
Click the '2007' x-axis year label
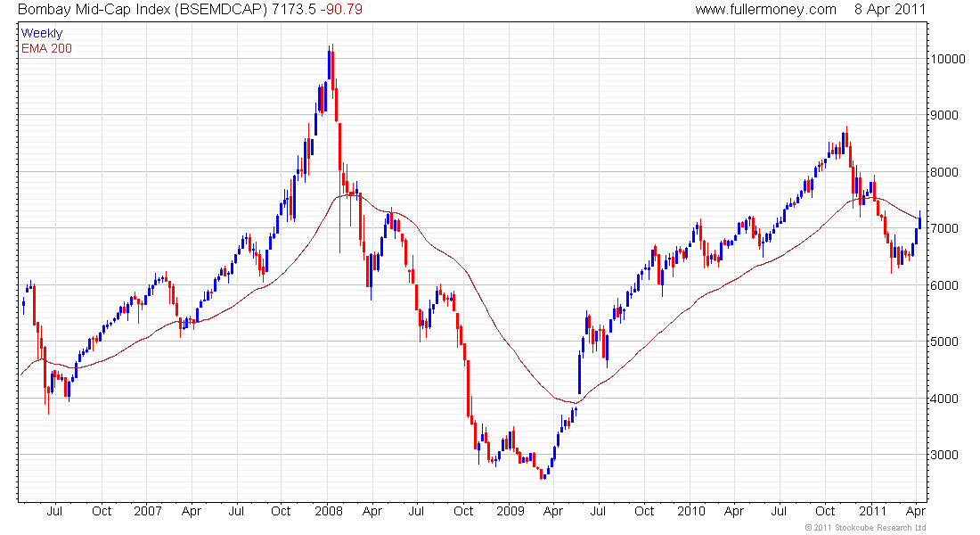pos(148,511)
